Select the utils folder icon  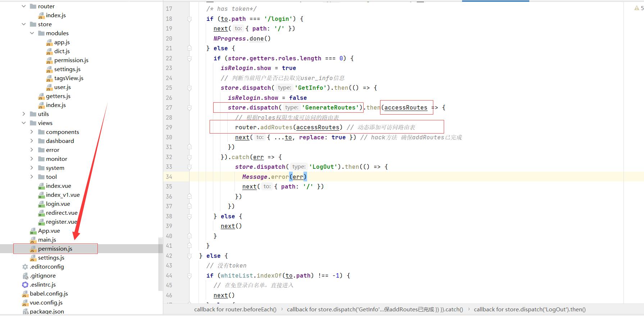(33, 114)
